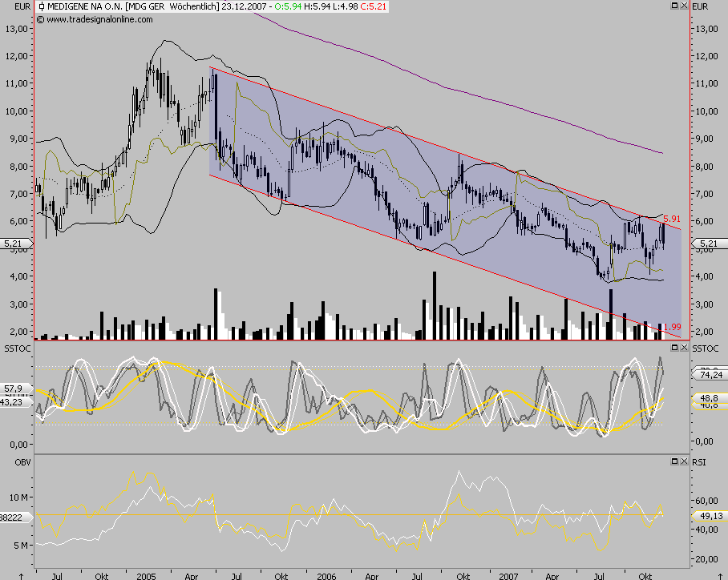Close the main price chart pane
Image resolution: width=728 pixels, height=580 pixels.
pyautogui.click(x=683, y=6)
